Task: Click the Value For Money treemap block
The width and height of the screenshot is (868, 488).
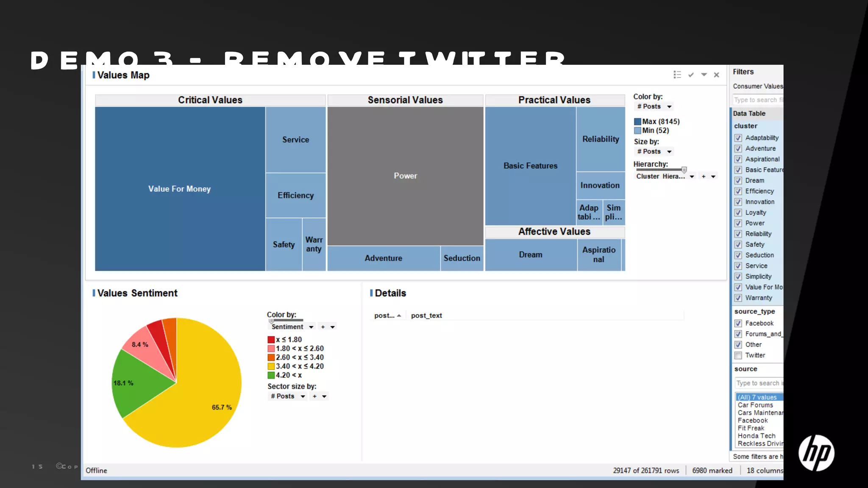Action: coord(180,189)
